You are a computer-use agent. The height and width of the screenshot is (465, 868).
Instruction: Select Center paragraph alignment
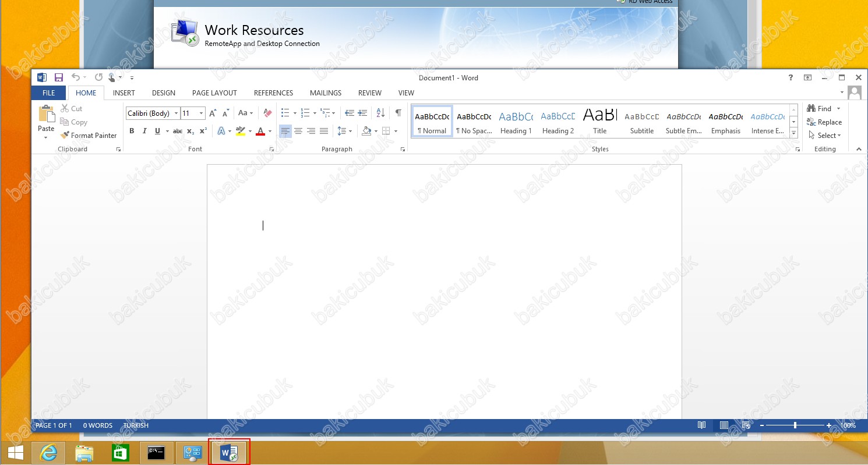(x=298, y=132)
